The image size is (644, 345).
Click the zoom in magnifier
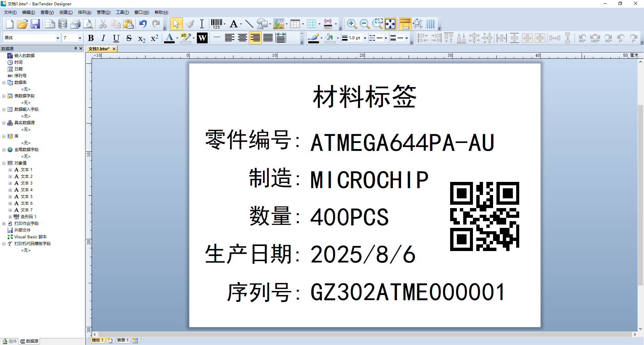[352, 24]
